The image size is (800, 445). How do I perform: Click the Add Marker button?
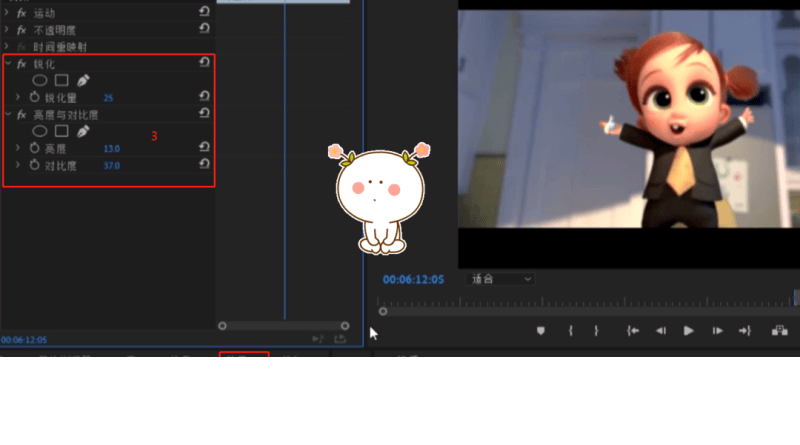[x=541, y=331]
